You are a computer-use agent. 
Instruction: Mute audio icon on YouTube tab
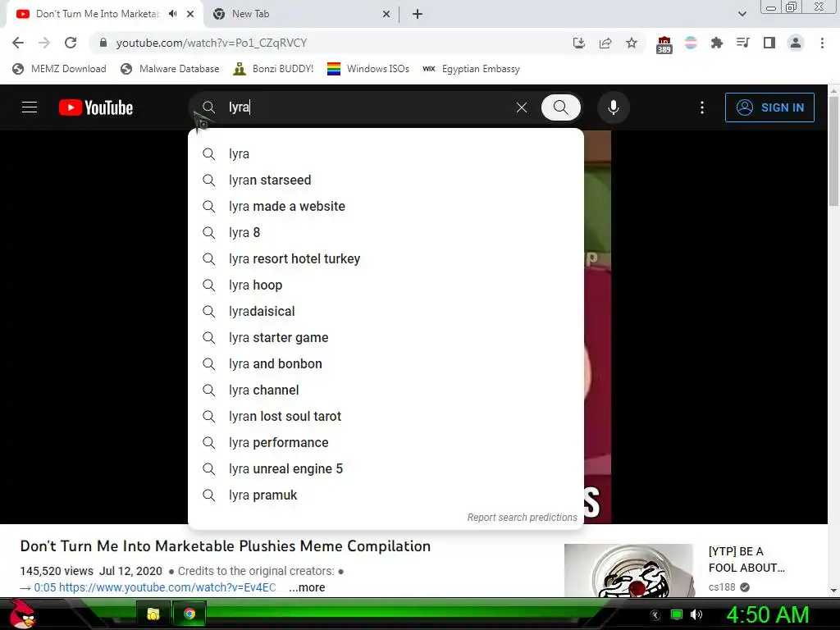(172, 14)
